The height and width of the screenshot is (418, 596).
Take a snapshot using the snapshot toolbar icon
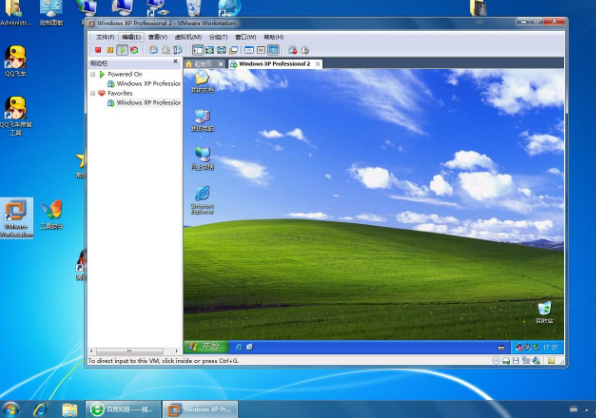point(154,50)
